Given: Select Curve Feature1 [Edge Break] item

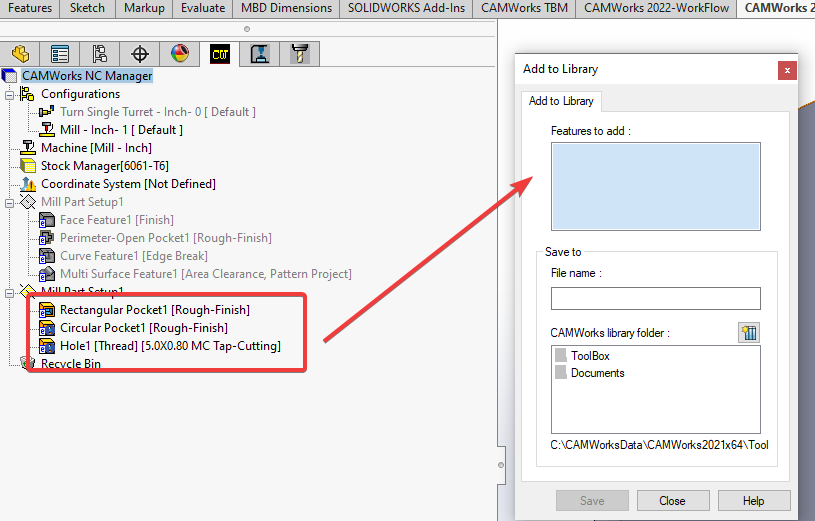Looking at the screenshot, I should click(x=134, y=256).
